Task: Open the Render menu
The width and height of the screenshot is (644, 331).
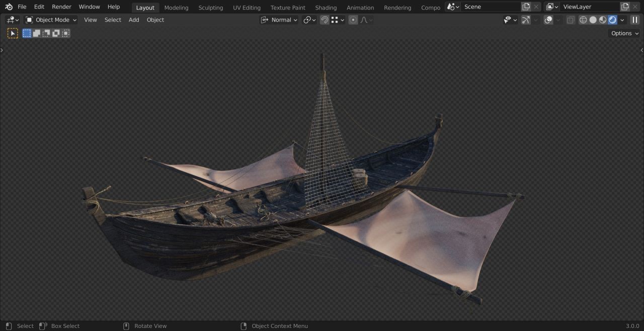Action: [x=61, y=7]
